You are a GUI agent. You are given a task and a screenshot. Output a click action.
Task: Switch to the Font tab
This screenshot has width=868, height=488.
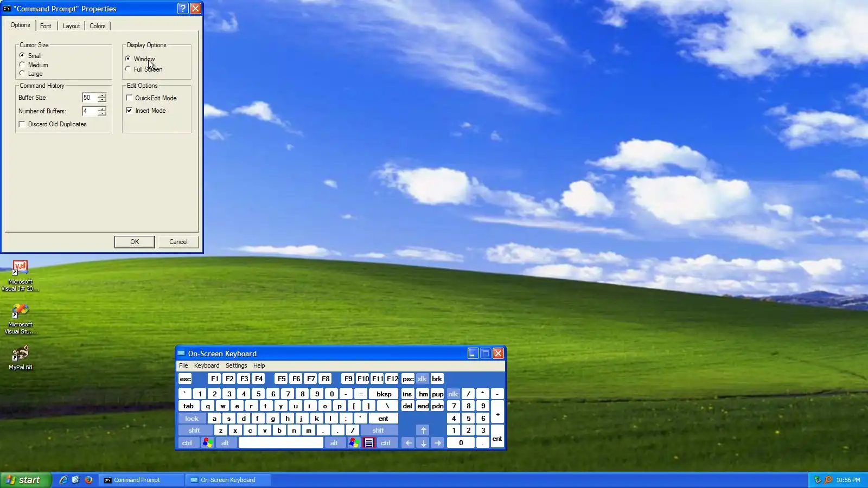(46, 26)
